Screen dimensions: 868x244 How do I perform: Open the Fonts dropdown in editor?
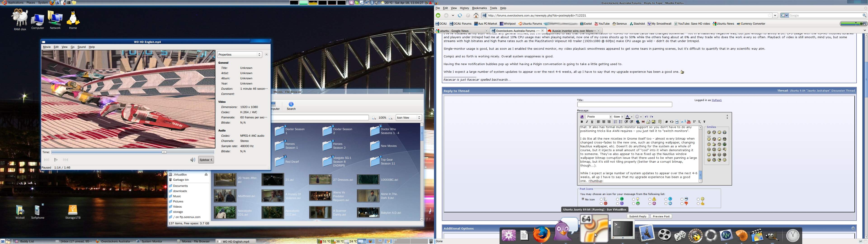click(x=599, y=117)
